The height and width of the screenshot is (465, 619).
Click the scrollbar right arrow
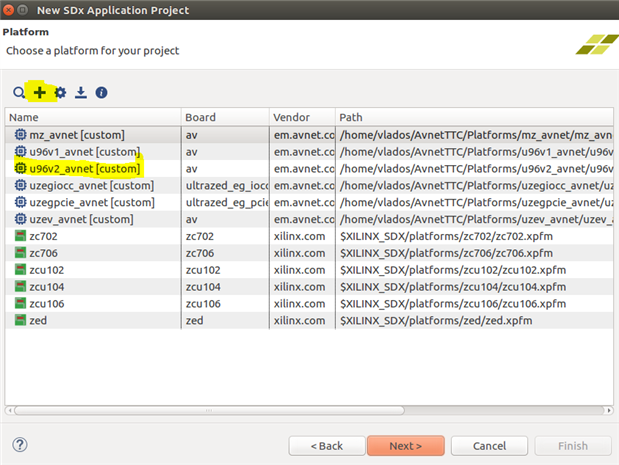[x=609, y=411]
